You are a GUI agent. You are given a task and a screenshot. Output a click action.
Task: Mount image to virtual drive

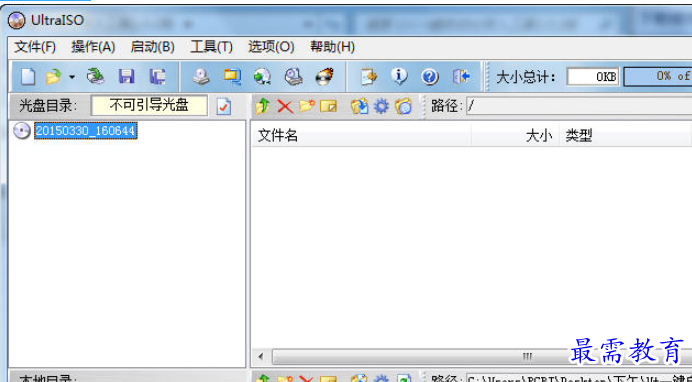click(293, 77)
